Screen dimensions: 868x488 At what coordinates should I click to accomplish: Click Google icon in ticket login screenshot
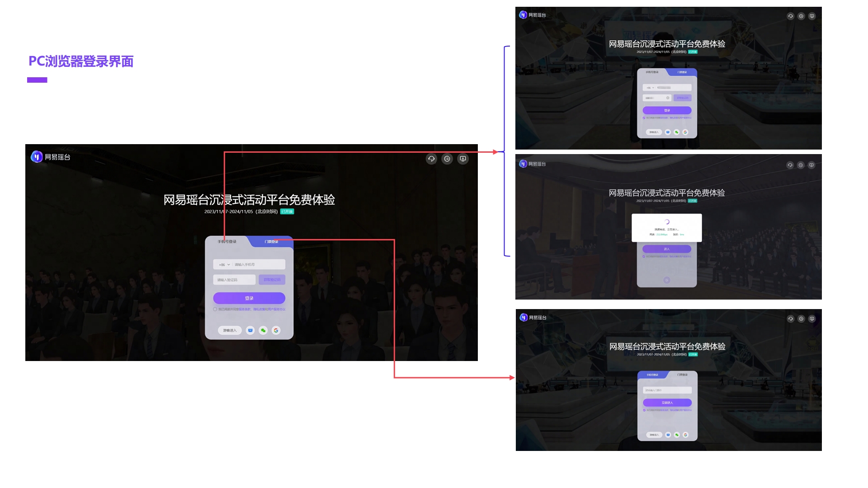point(685,435)
